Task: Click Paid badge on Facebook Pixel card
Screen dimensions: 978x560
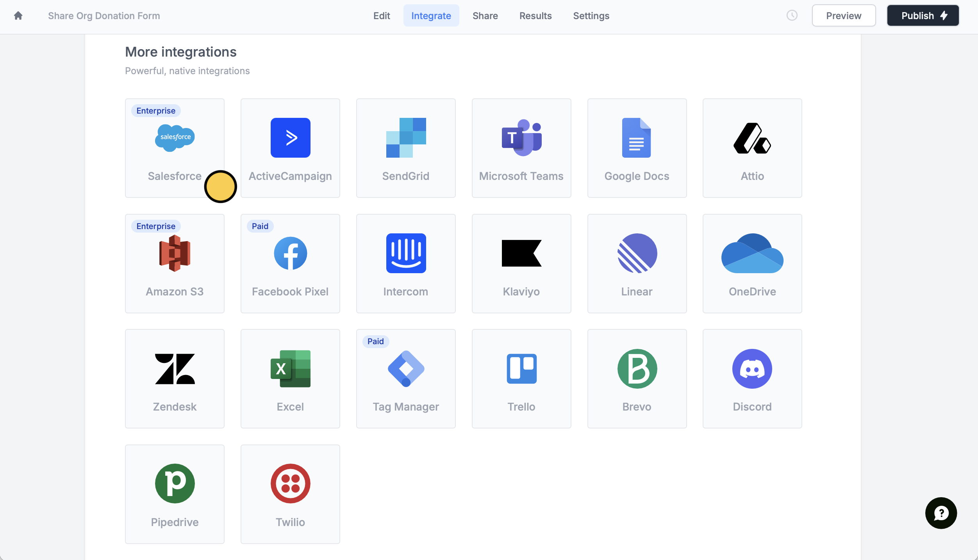Action: (x=260, y=226)
